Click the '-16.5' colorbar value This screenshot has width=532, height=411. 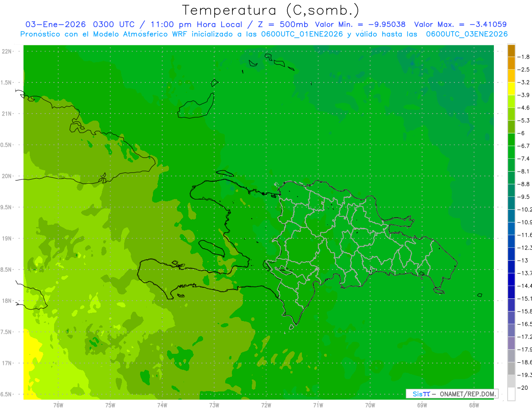(526, 324)
